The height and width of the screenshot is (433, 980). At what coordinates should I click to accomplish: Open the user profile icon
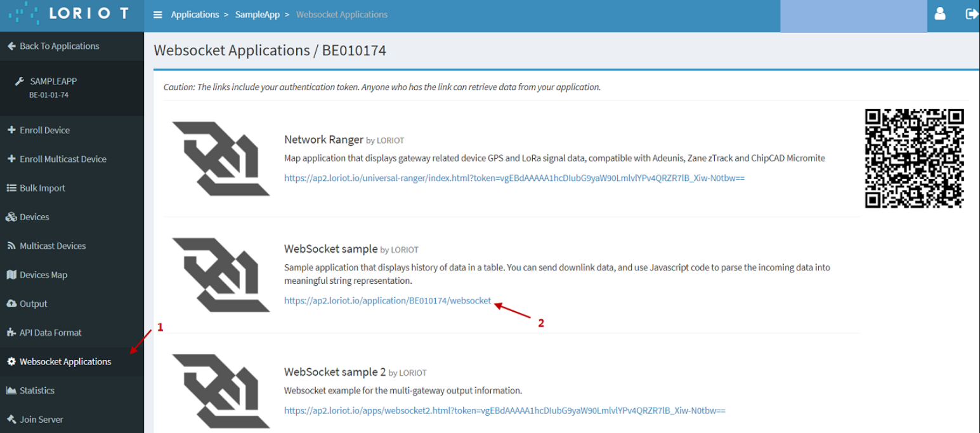[x=940, y=13]
